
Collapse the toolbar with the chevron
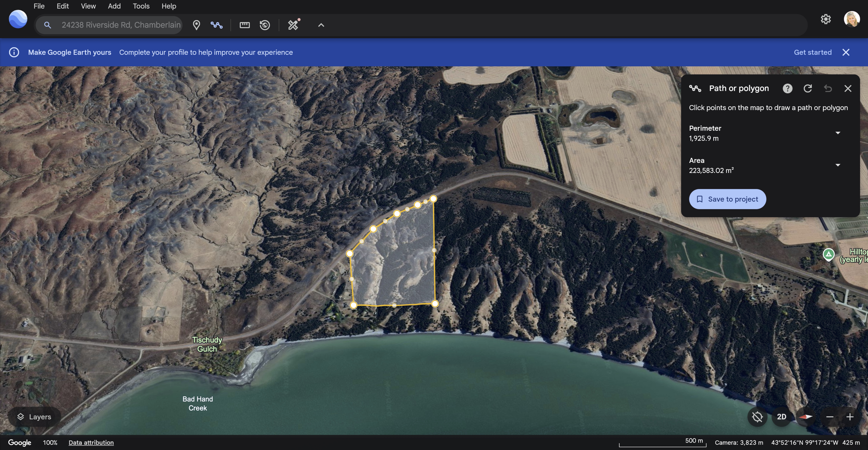[321, 25]
